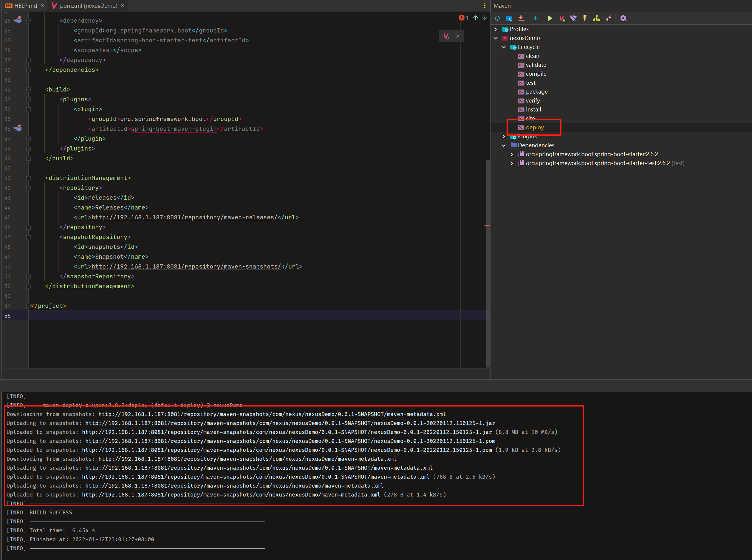Toggle Maven offline mode

(573, 18)
